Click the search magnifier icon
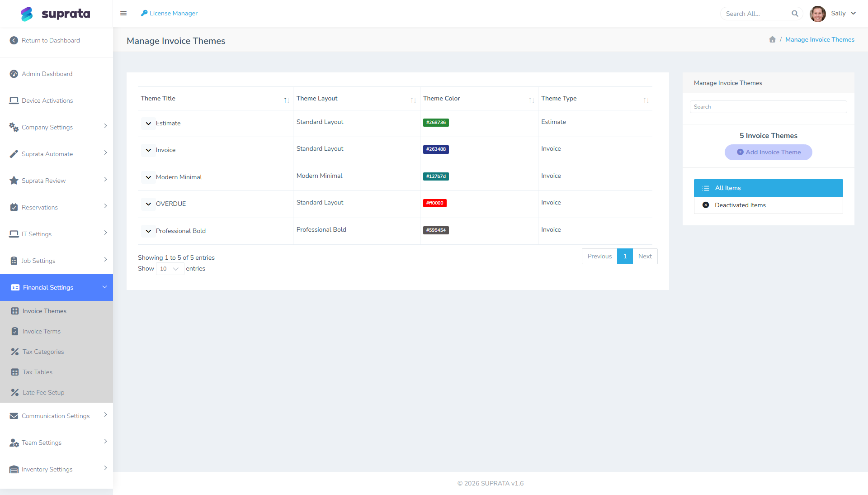Screen dimensions: 868x495 point(795,14)
